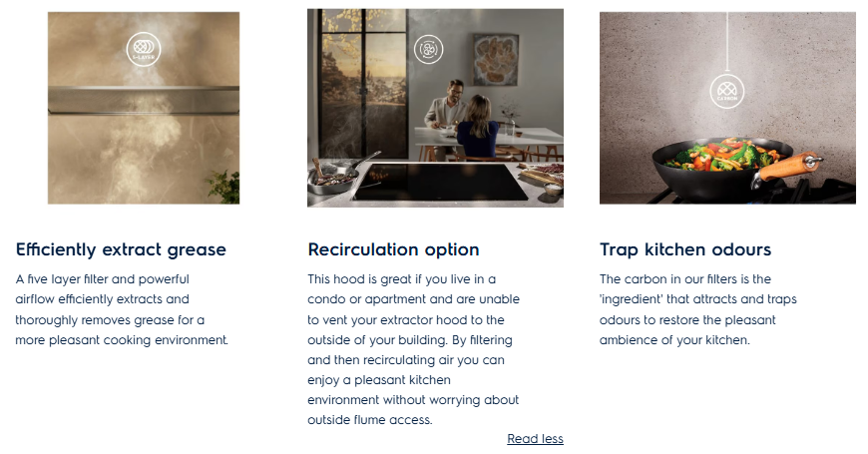Click the five layer filter description paragraph
The width and height of the screenshot is (868, 454).
tap(122, 309)
